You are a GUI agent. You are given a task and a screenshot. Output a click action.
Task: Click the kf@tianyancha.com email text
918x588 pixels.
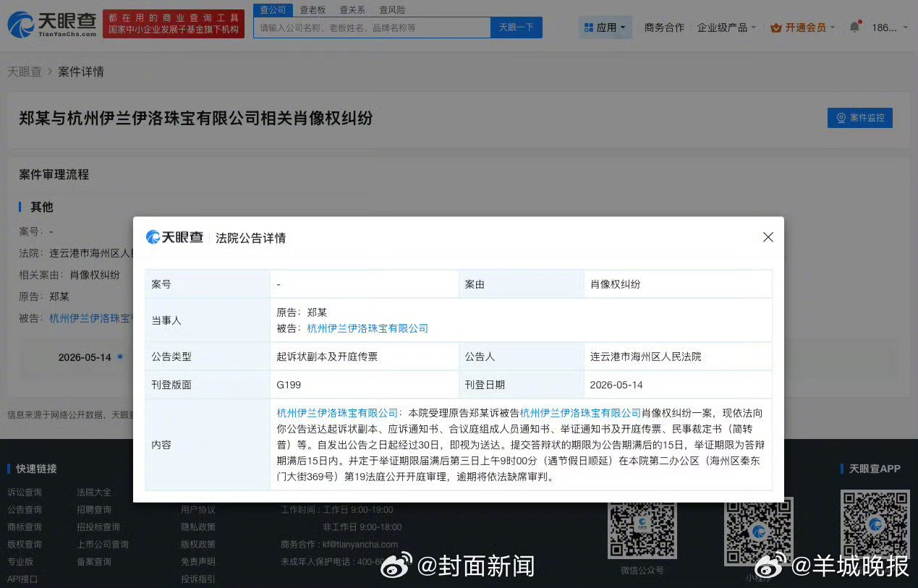coord(360,545)
